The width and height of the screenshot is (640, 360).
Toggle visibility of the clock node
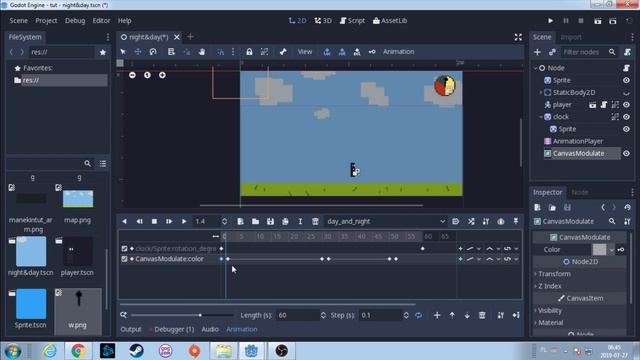[x=626, y=117]
